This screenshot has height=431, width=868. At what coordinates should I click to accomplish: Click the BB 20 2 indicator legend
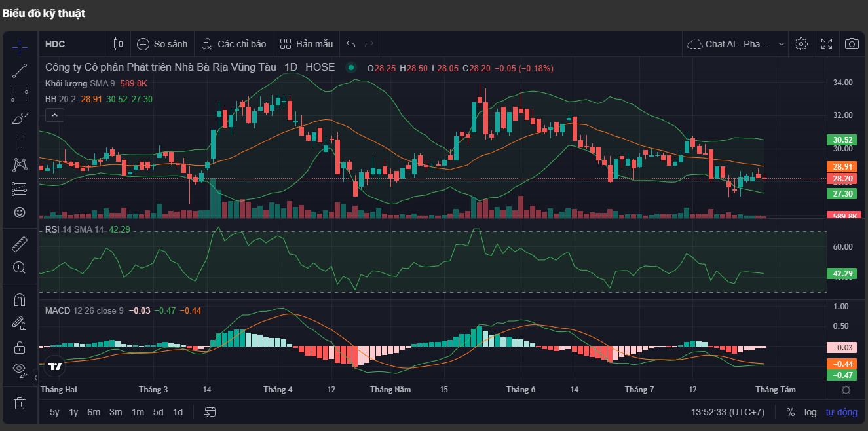coord(60,99)
